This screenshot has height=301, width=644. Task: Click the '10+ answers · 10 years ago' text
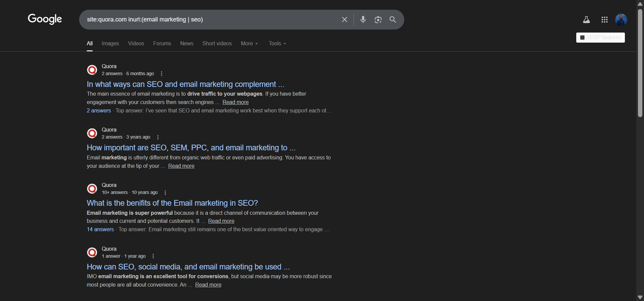point(130,193)
